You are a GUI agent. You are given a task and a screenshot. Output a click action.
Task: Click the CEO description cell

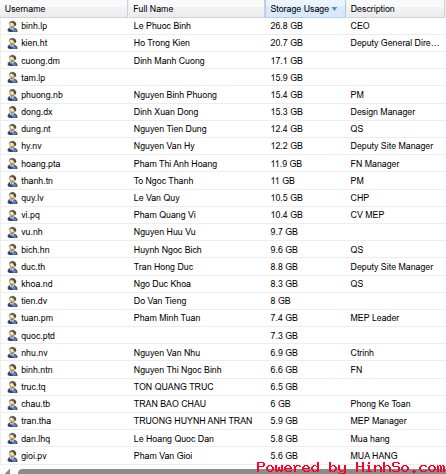tap(360, 26)
